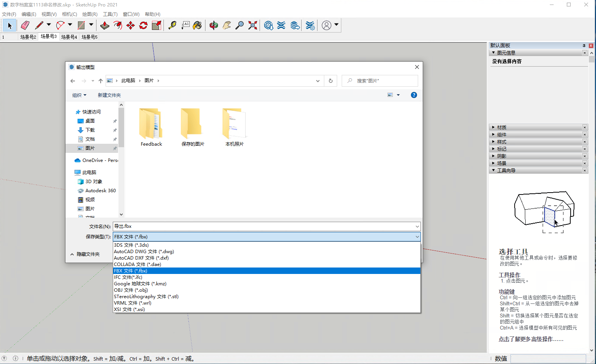The image size is (596, 364).
Task: Open the view mode dropdown in dialog
Action: (398, 95)
